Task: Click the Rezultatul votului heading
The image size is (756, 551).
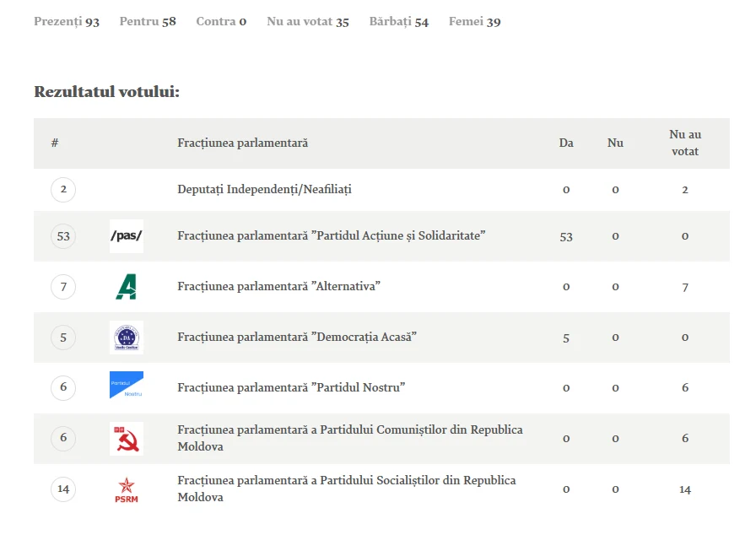Action: pos(106,92)
